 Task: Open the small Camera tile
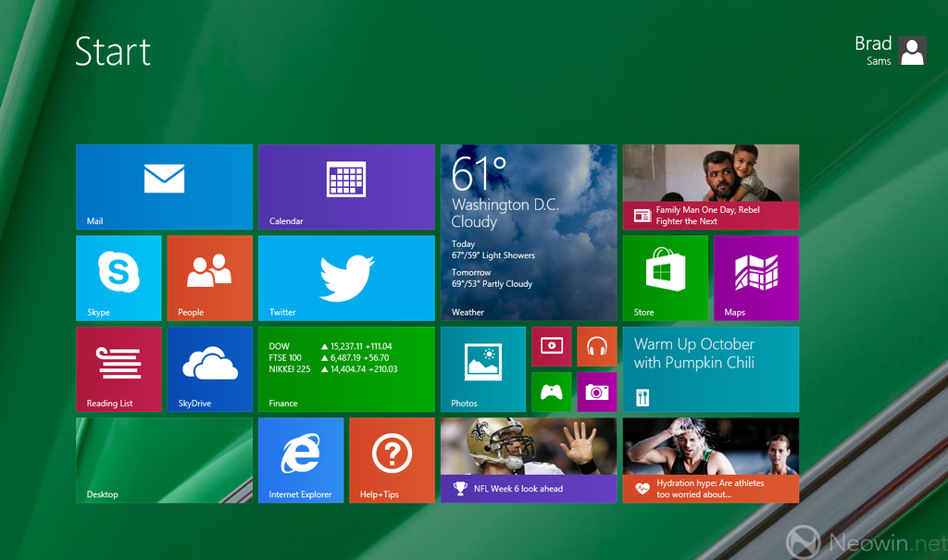pyautogui.click(x=596, y=392)
